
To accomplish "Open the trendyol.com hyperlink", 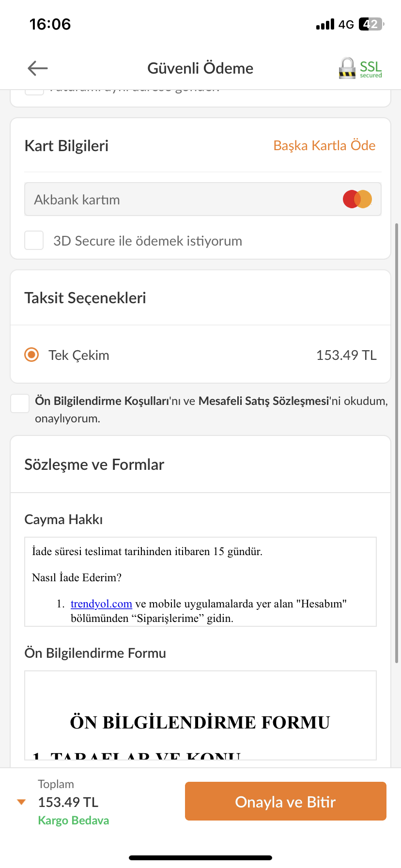I will click(101, 604).
